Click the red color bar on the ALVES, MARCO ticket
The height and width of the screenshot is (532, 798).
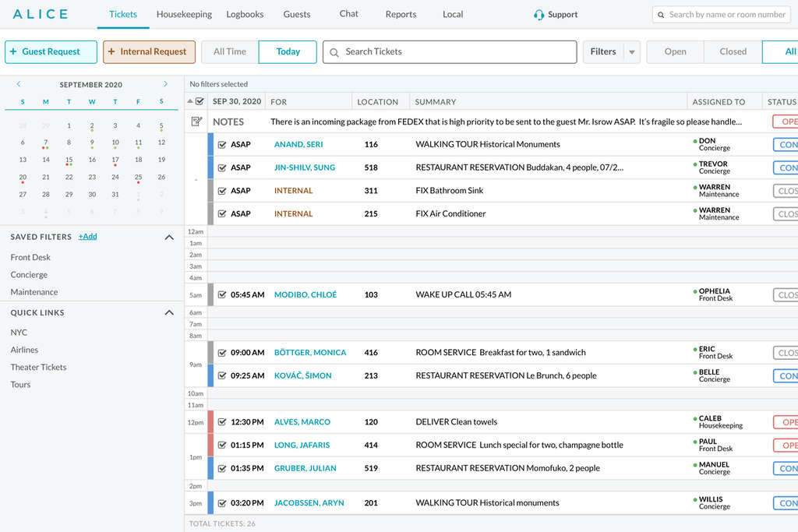coord(210,422)
